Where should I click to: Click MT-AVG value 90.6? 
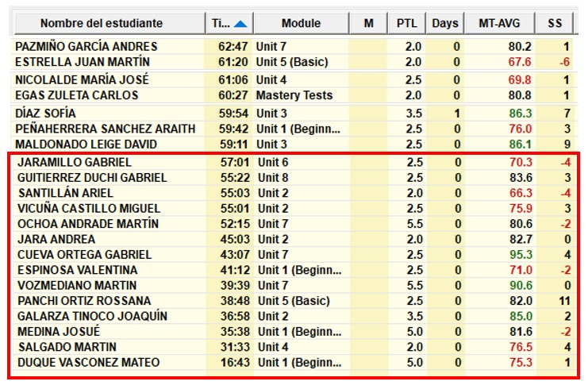click(x=521, y=285)
